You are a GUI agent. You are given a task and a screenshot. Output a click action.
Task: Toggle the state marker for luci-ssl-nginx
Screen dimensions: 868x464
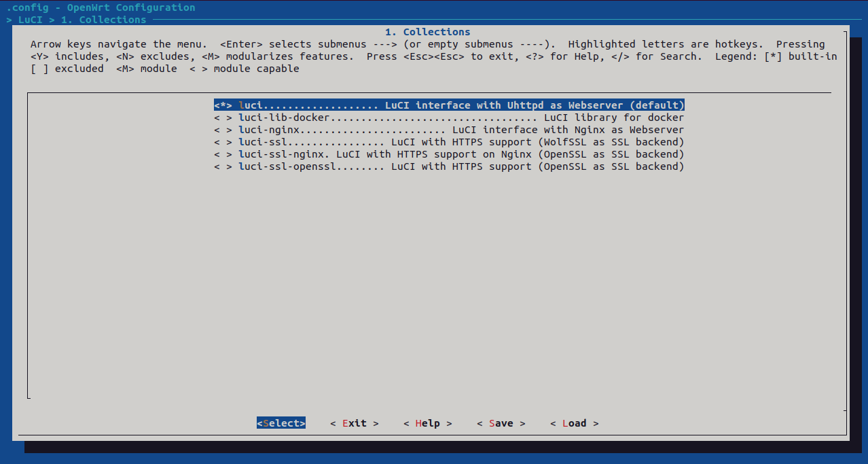pos(223,154)
